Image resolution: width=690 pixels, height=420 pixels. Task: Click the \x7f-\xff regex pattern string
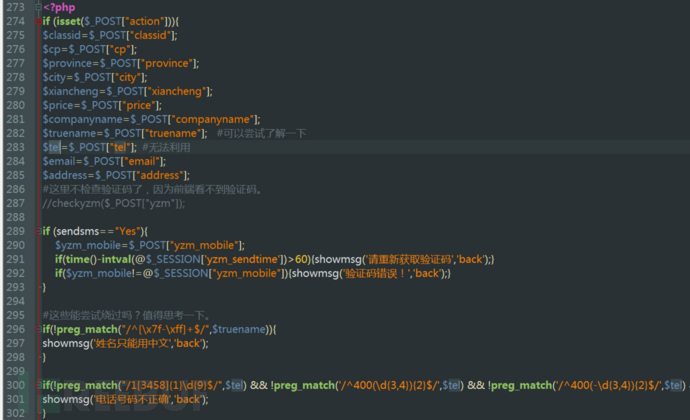(x=165, y=329)
